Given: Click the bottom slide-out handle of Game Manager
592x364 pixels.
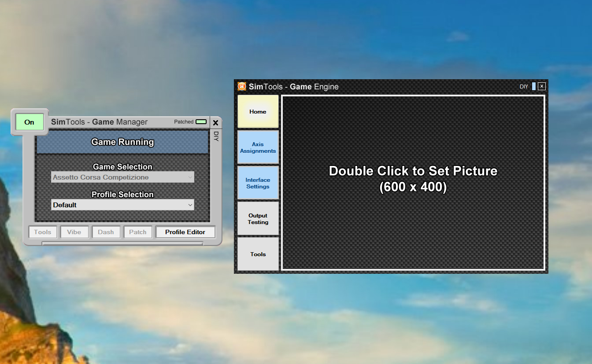Looking at the screenshot, I should click(x=122, y=243).
